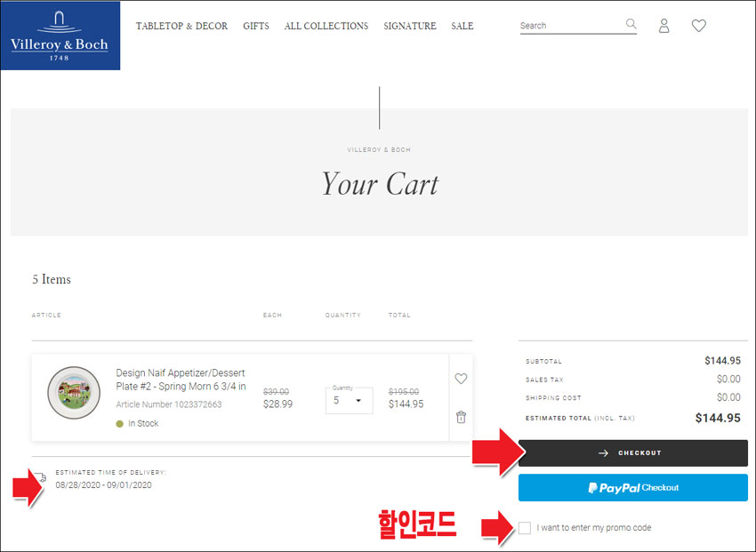
Task: Remove Design Naif plate with trash icon
Action: coord(461,417)
